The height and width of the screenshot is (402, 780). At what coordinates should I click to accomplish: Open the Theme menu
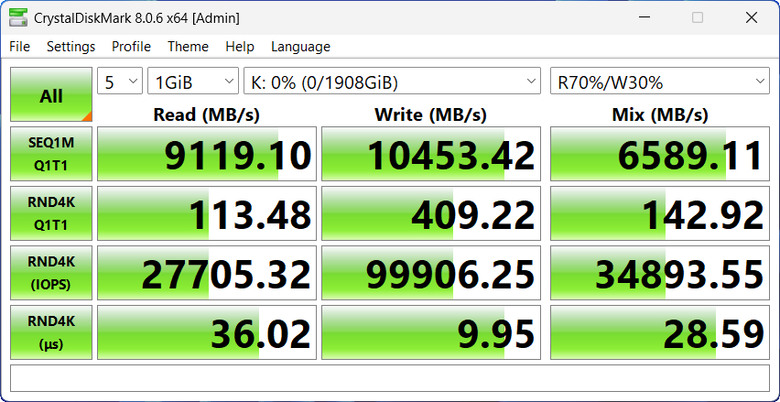188,47
